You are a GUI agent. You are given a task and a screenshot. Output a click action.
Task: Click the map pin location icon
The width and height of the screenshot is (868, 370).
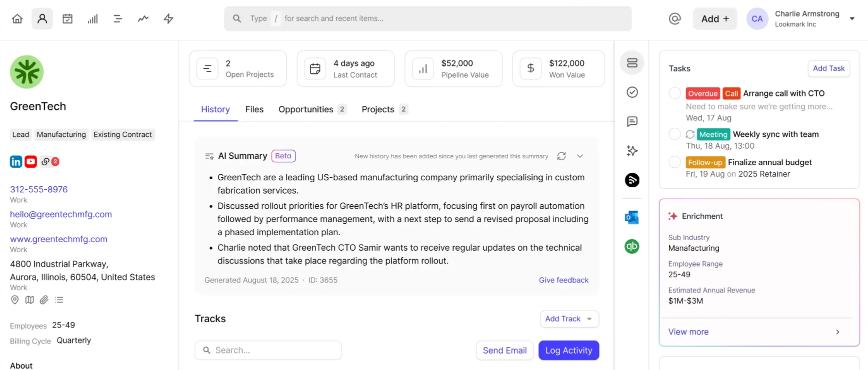click(x=15, y=300)
